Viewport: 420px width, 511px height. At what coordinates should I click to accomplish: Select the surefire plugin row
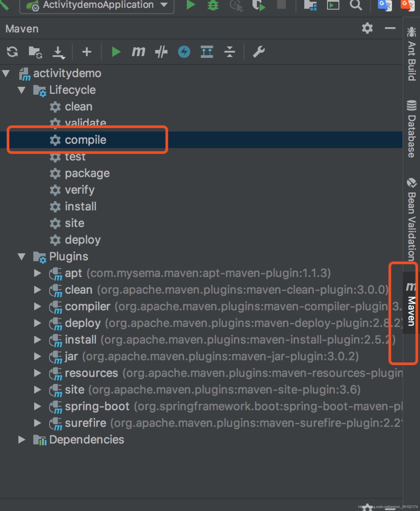tap(201, 423)
